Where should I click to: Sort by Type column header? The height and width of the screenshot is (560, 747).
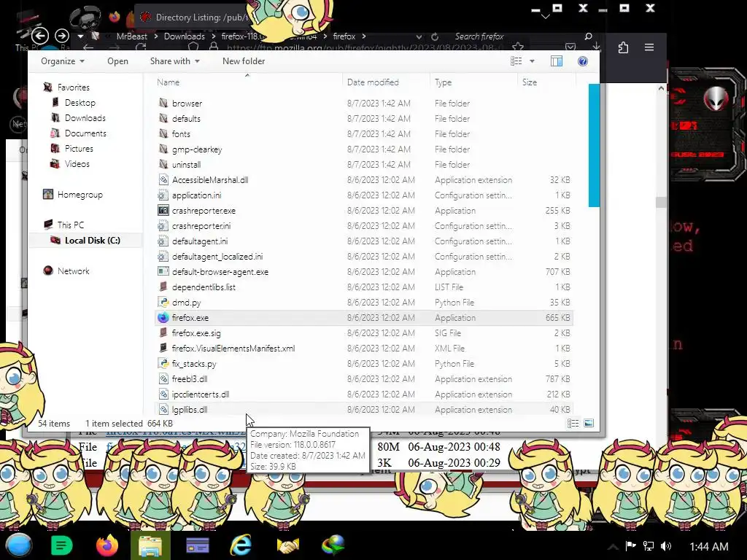[443, 82]
